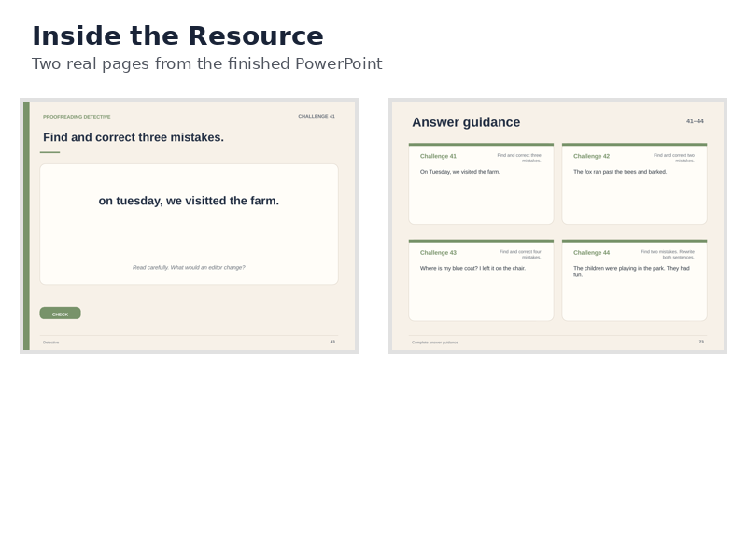Open the left Proofreading Detective slide preview
747x560 pixels.
[190, 226]
